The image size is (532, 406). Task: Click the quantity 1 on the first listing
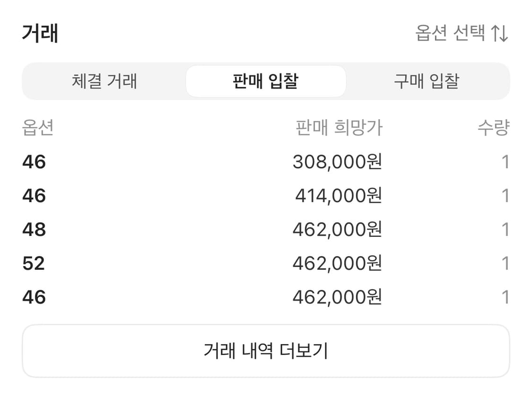506,162
